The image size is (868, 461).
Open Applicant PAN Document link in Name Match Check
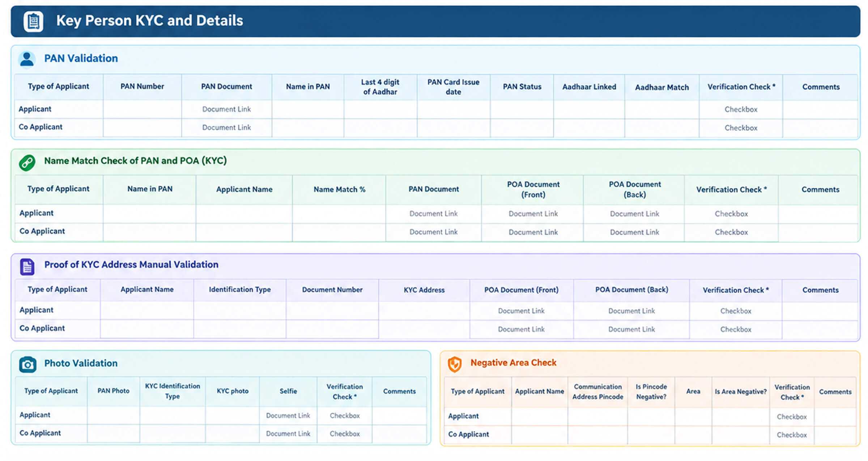point(433,214)
